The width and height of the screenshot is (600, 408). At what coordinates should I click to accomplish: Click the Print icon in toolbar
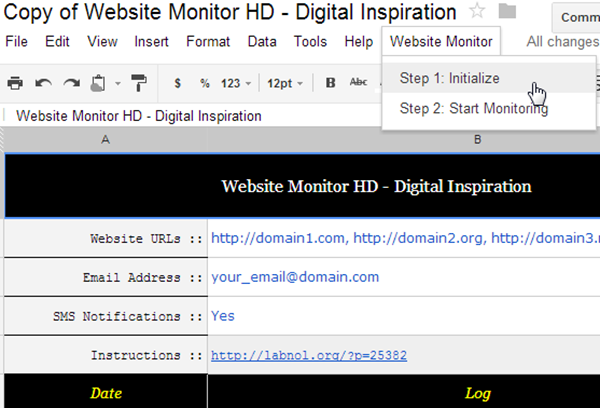pos(15,83)
